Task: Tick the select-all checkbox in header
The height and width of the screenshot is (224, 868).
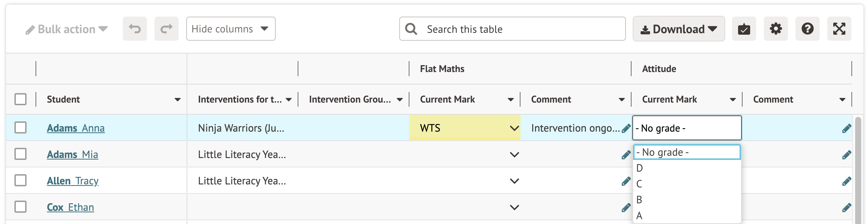Action: [20, 99]
